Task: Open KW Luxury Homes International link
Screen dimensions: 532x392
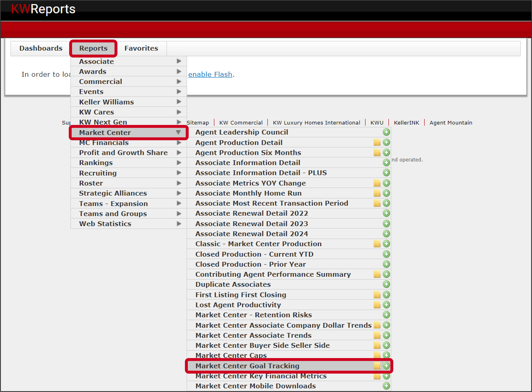Action: (x=316, y=123)
